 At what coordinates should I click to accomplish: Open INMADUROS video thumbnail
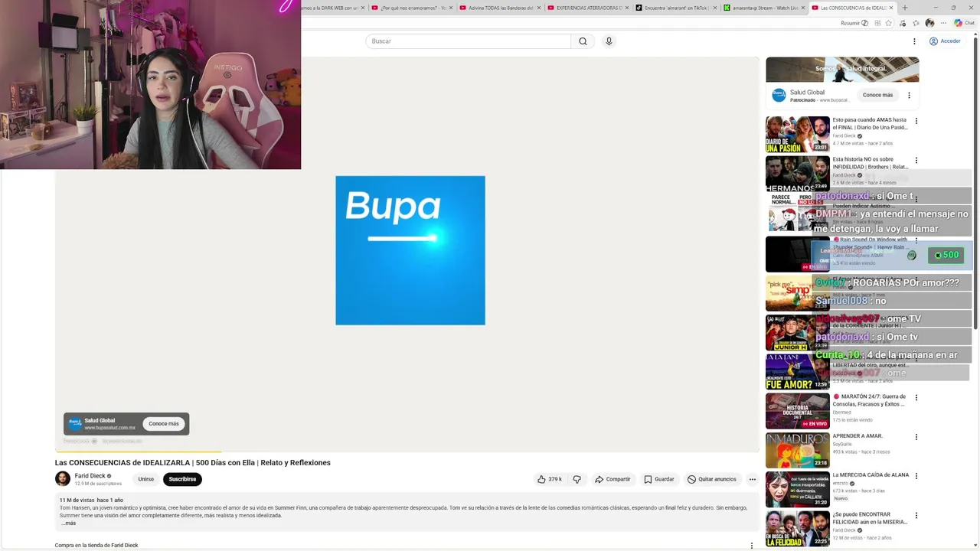click(798, 450)
